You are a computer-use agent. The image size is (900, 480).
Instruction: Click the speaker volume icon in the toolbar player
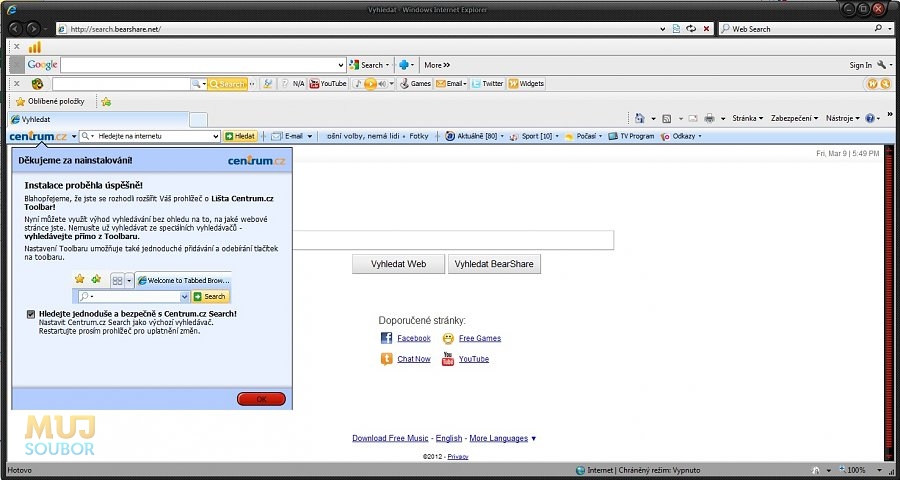point(382,84)
